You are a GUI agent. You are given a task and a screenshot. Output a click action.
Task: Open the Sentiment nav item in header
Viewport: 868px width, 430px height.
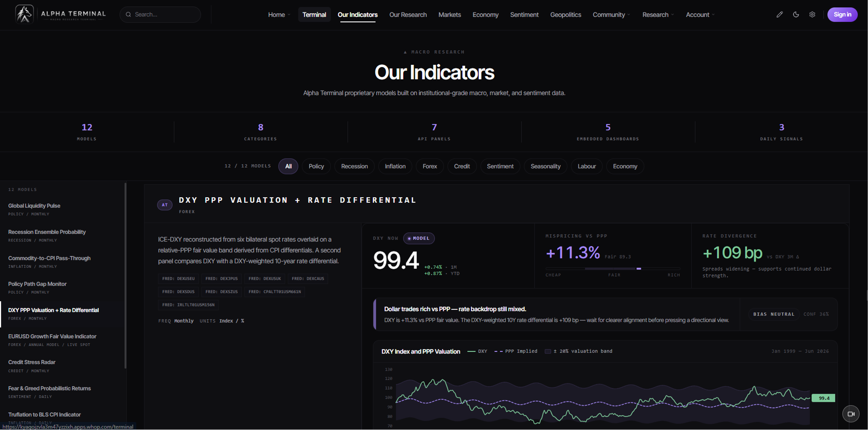point(524,15)
